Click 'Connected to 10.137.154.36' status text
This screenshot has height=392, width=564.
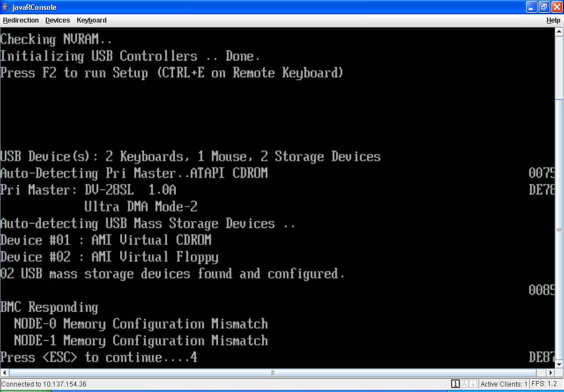pyautogui.click(x=44, y=384)
